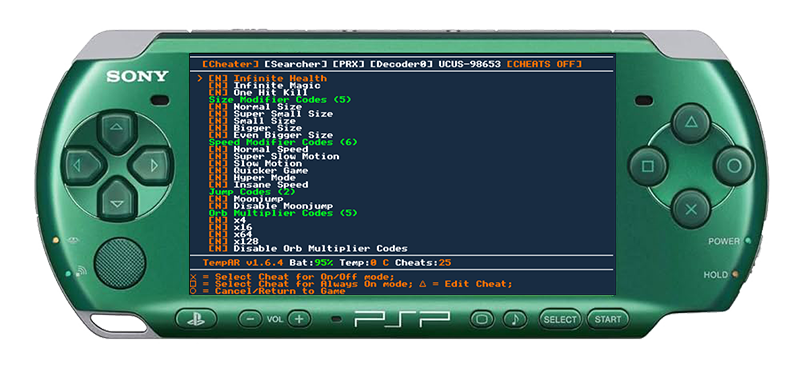Click the music note sound button
The width and height of the screenshot is (800, 367).
click(x=515, y=320)
